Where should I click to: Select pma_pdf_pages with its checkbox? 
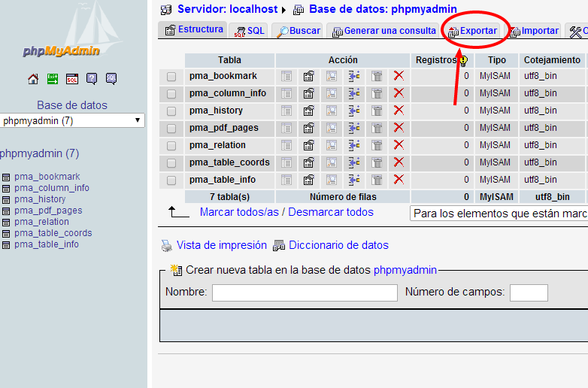coord(171,129)
